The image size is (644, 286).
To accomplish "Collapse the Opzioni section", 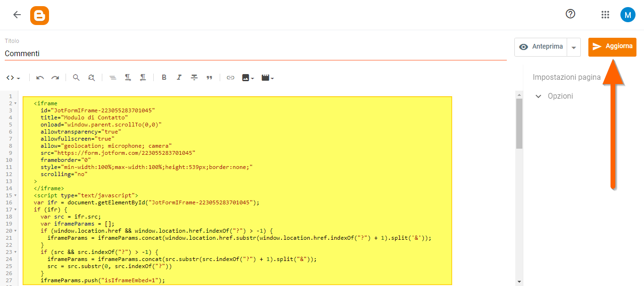I will click(538, 96).
